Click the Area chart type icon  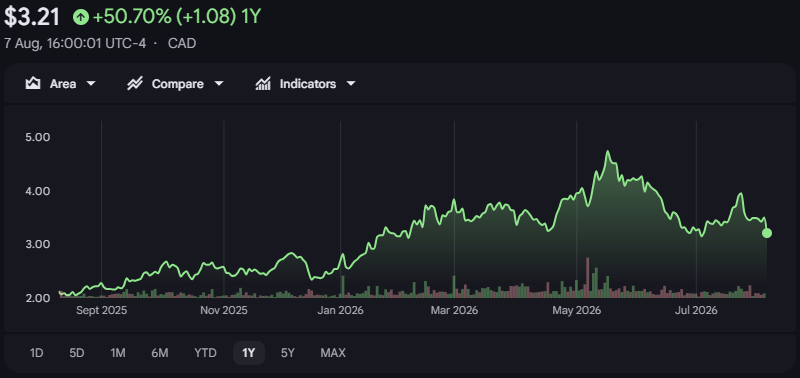pyautogui.click(x=33, y=84)
